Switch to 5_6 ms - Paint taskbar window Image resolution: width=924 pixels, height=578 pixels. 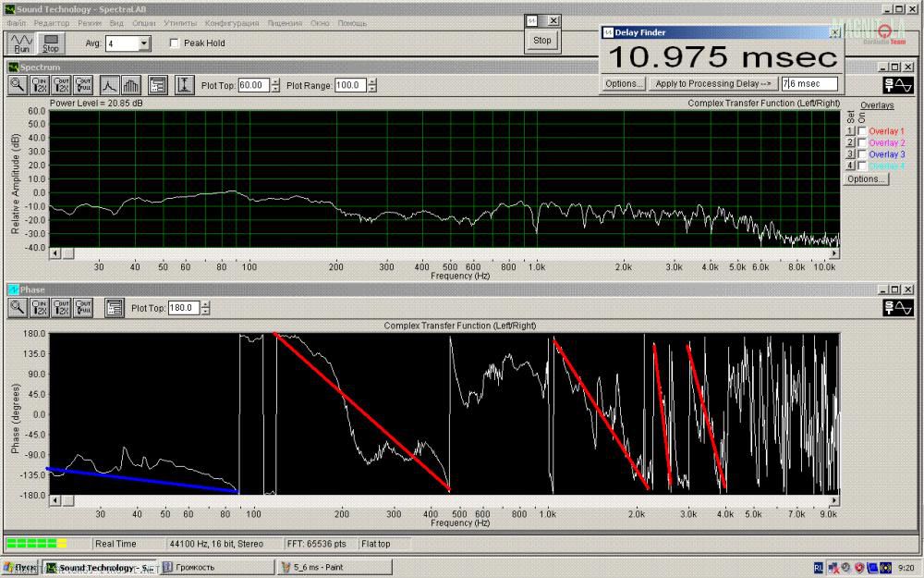click(334, 568)
